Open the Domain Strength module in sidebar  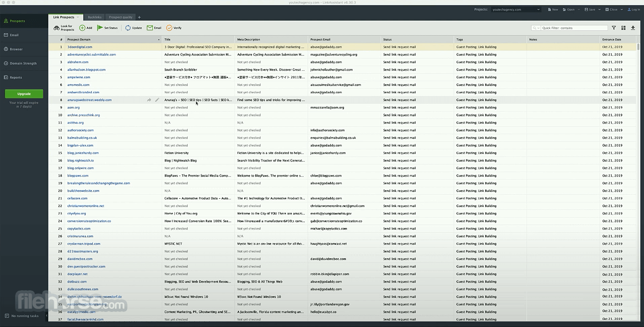pyautogui.click(x=24, y=63)
